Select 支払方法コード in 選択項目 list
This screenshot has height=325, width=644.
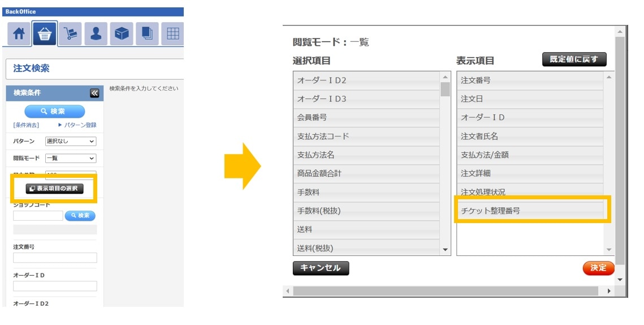pyautogui.click(x=366, y=136)
